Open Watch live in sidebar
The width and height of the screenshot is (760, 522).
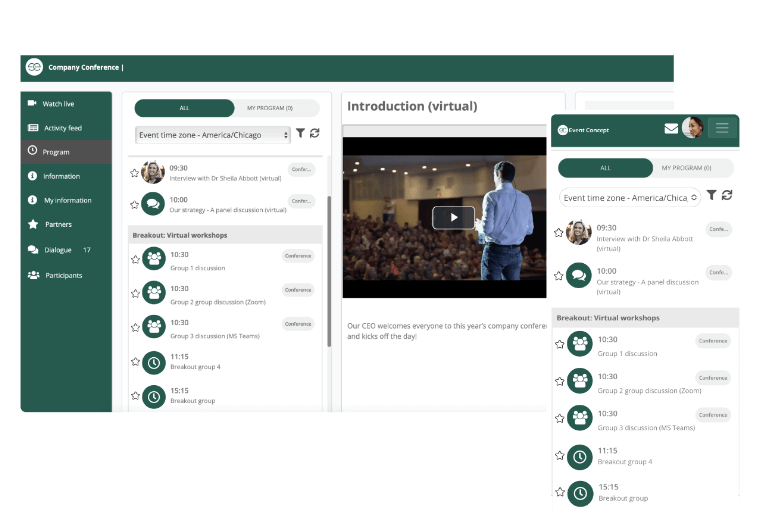coord(66,104)
